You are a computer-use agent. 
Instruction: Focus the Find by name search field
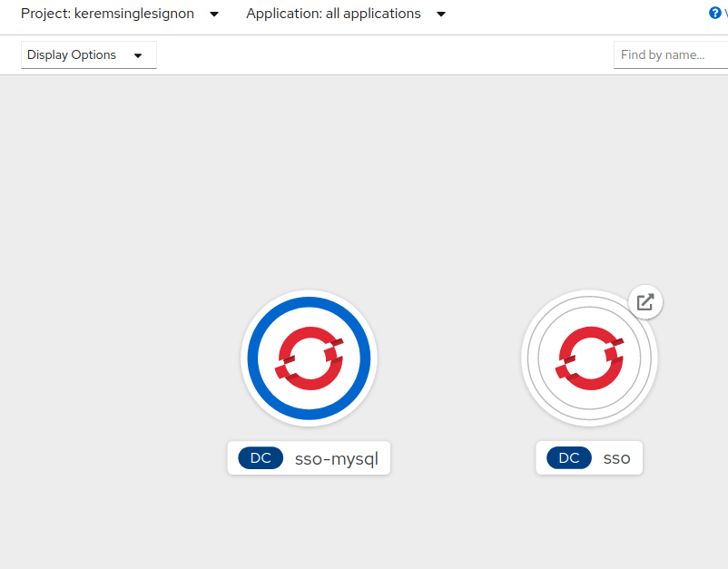click(671, 54)
